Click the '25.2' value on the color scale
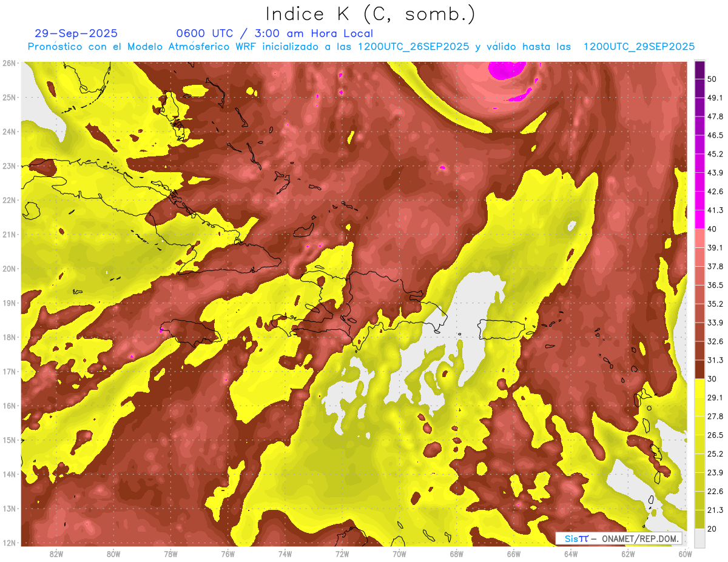 coord(715,454)
